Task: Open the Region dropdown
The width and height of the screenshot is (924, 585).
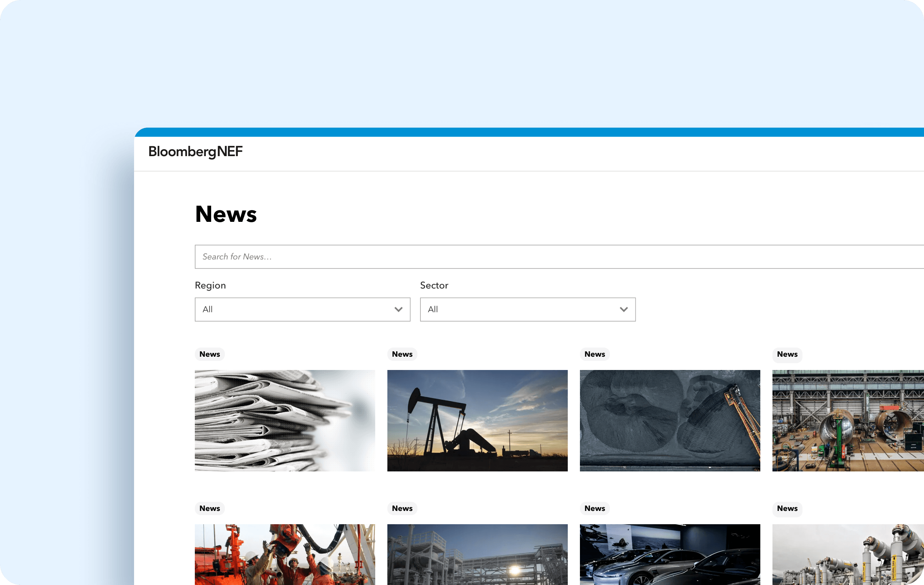Action: (x=302, y=309)
